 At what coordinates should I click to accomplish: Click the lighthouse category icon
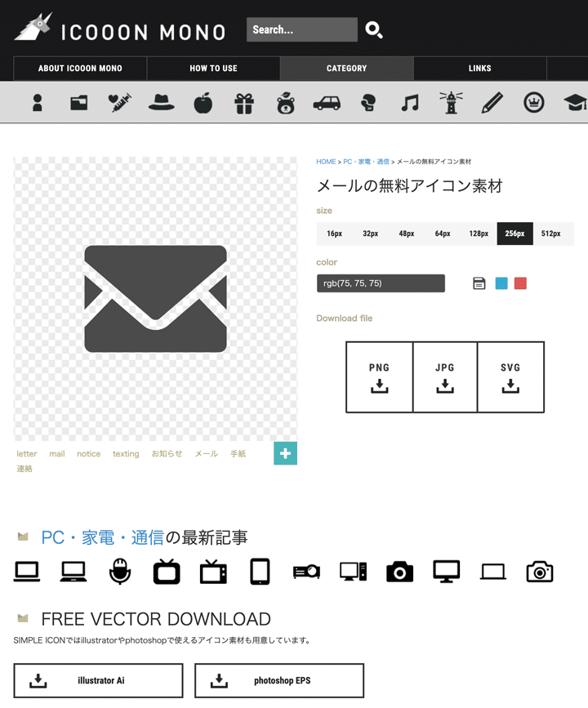coord(451,103)
